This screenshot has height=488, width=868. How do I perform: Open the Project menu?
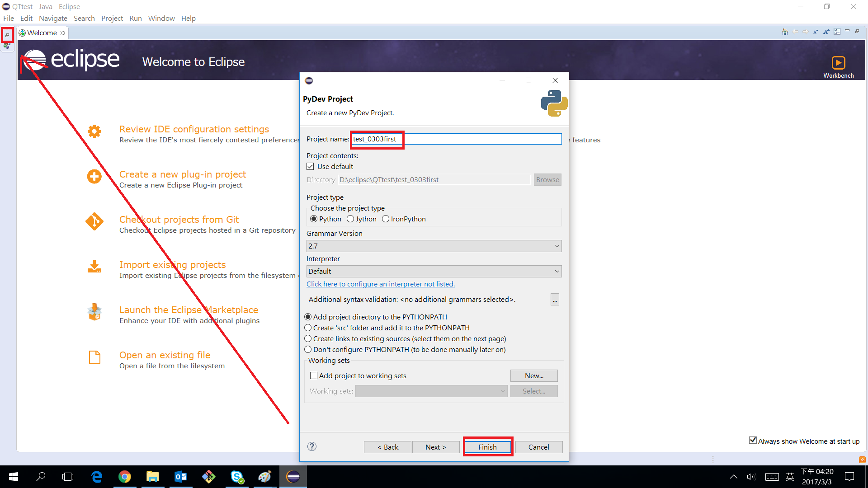point(112,18)
